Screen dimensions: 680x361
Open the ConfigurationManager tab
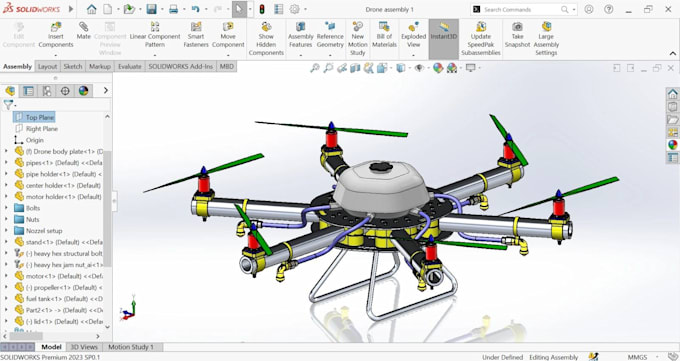pyautogui.click(x=47, y=91)
